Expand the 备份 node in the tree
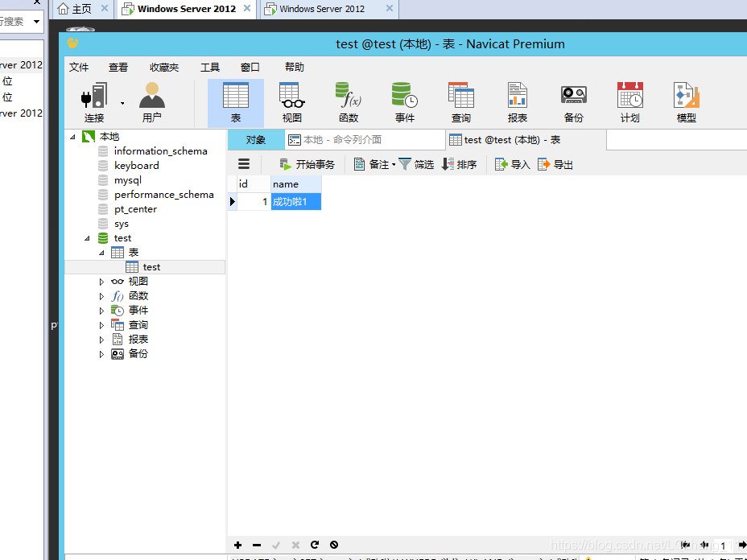The width and height of the screenshot is (747, 560). pyautogui.click(x=101, y=354)
